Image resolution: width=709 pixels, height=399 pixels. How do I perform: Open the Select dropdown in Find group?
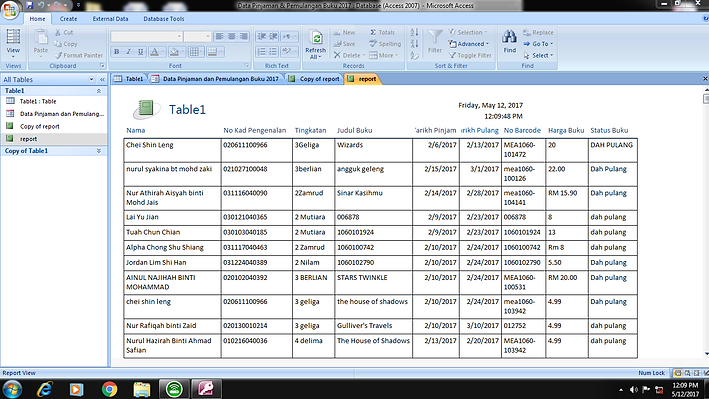coord(538,55)
